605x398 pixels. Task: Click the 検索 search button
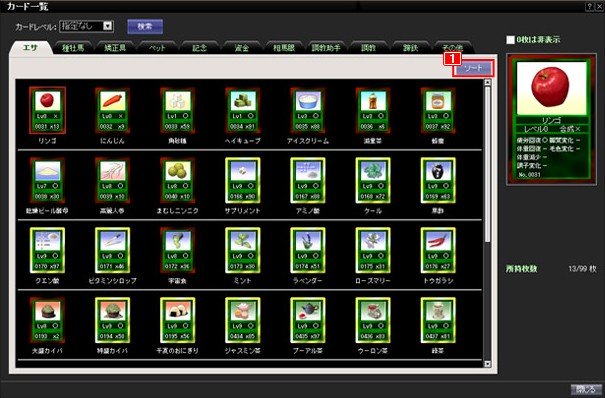[145, 26]
